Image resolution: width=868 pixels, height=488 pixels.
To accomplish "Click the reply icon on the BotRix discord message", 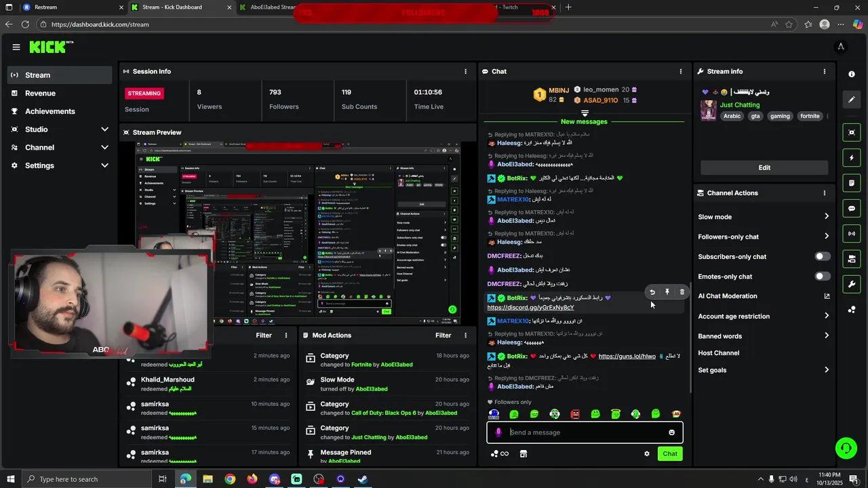I will tap(652, 292).
